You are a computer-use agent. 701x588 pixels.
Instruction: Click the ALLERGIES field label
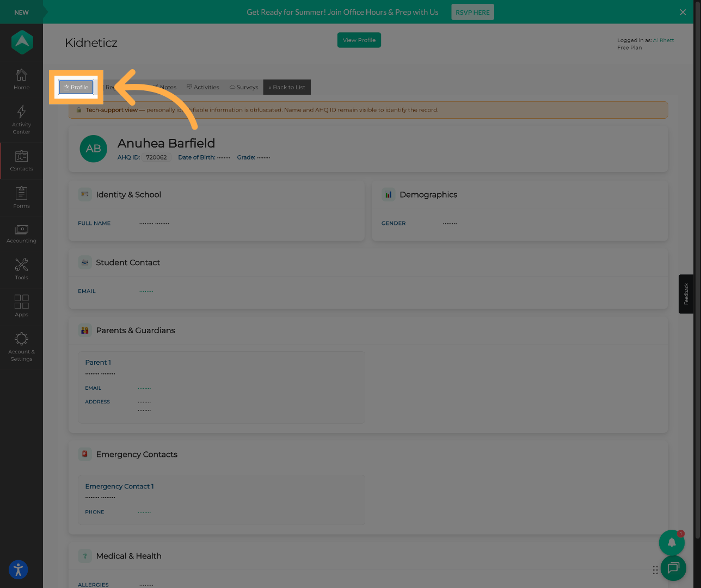pyautogui.click(x=93, y=585)
